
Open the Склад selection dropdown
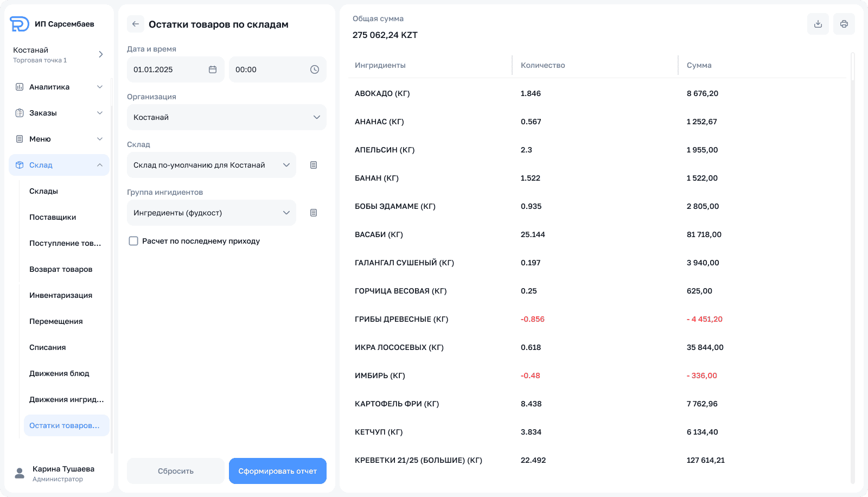pos(211,165)
